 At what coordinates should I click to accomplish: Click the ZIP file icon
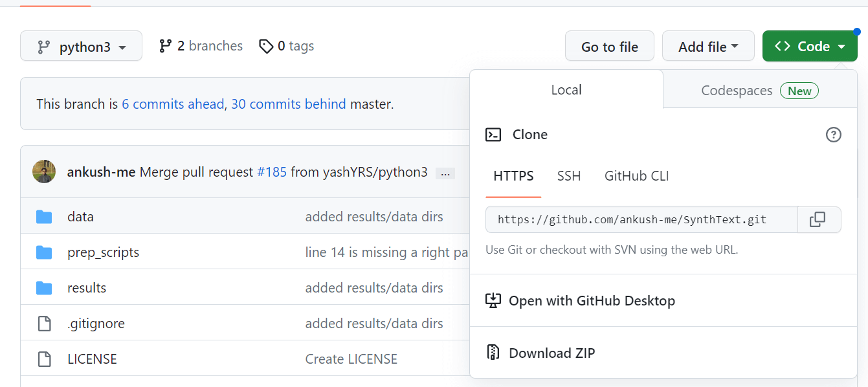pyautogui.click(x=493, y=353)
